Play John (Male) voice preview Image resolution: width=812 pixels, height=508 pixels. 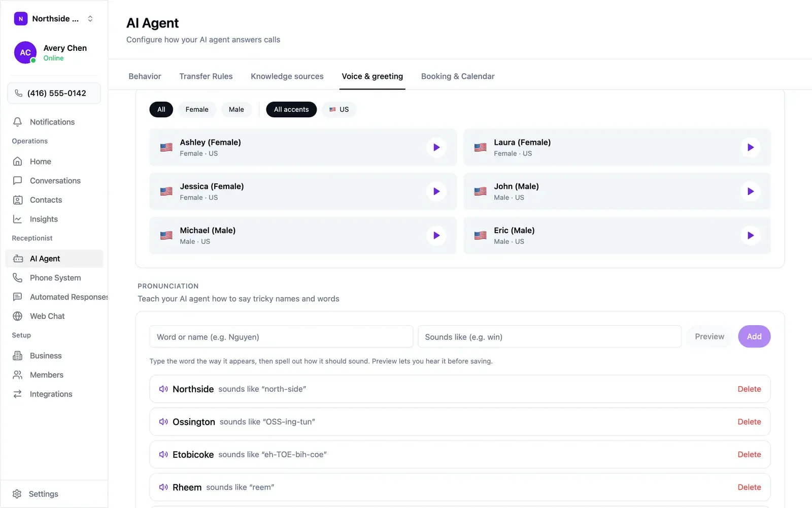click(750, 192)
